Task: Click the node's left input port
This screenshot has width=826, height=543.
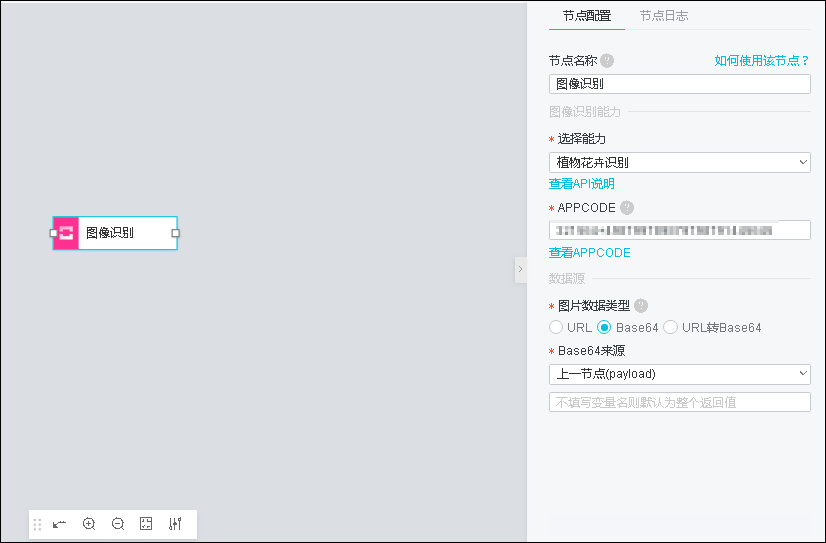Action: click(x=53, y=233)
